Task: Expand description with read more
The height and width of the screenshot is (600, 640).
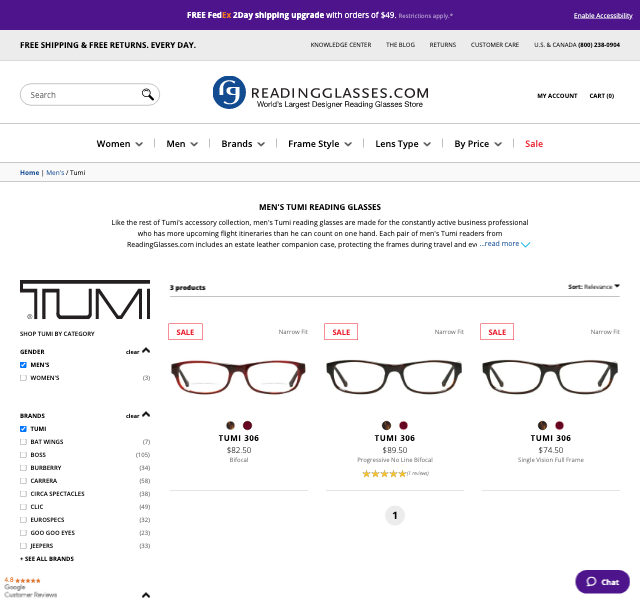Action: [x=504, y=244]
